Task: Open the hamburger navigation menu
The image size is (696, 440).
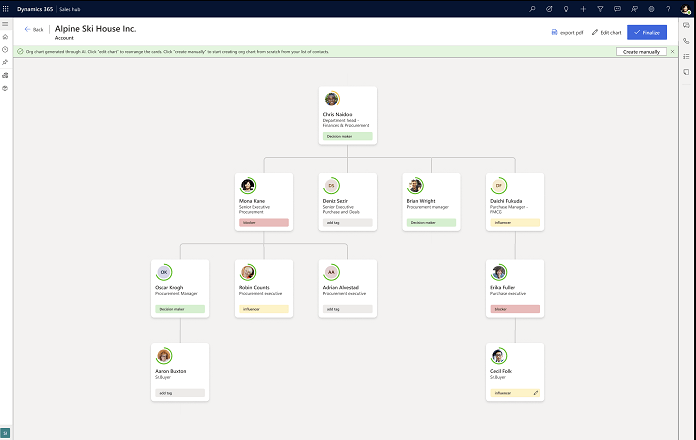Action: pyautogui.click(x=6, y=23)
